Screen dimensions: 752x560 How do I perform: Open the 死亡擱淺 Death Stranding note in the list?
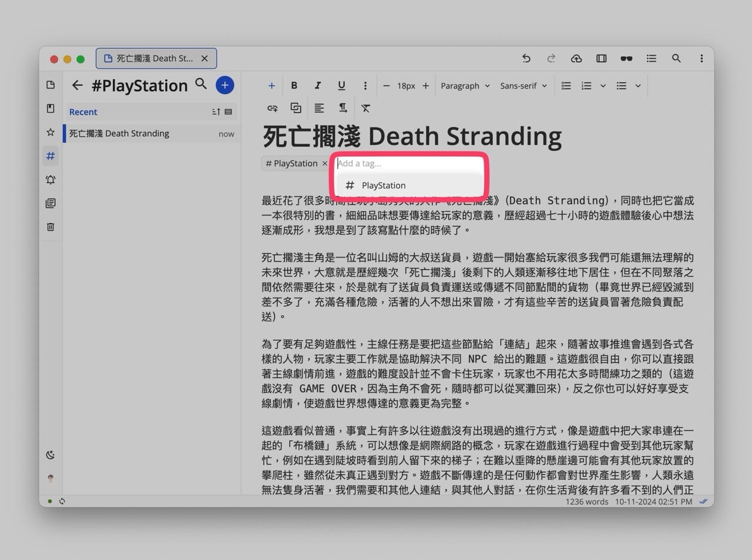pos(151,133)
